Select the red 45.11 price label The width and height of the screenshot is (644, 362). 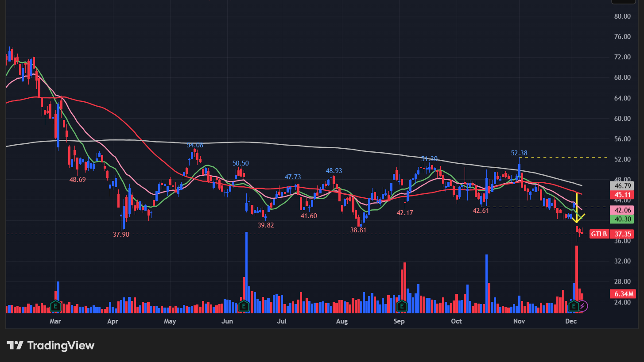click(x=622, y=195)
